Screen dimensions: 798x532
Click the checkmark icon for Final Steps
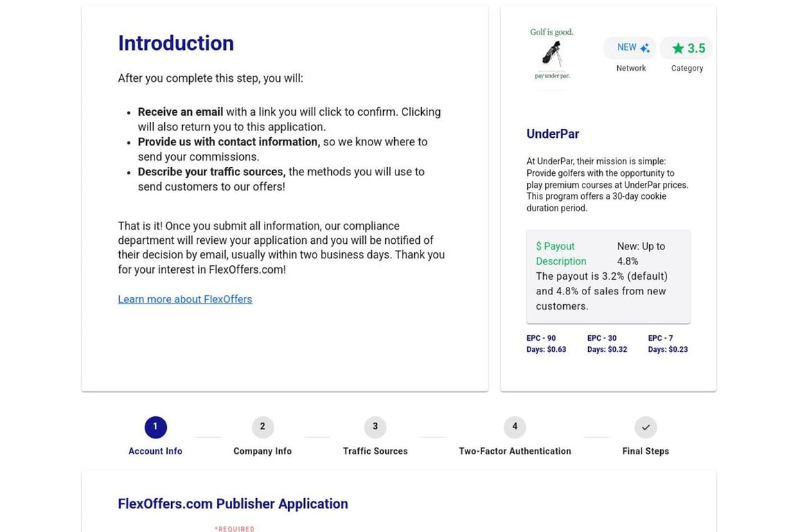pos(646,427)
